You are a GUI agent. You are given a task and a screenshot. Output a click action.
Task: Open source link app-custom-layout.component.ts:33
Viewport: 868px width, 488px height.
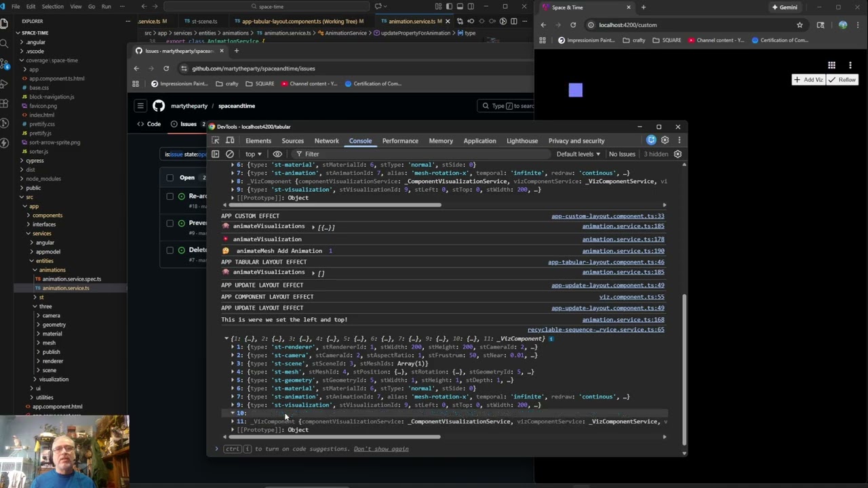point(608,216)
